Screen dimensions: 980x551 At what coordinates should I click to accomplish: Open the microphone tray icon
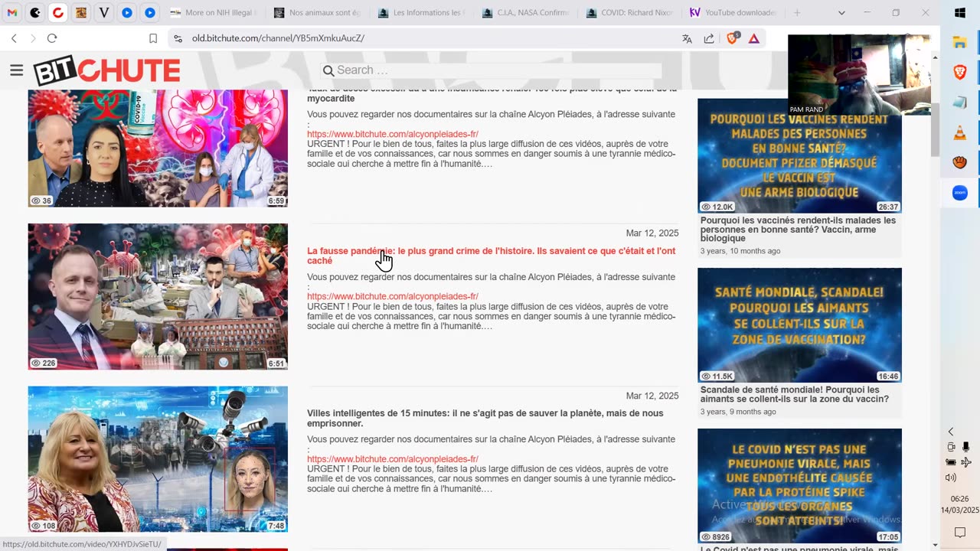coord(966,447)
